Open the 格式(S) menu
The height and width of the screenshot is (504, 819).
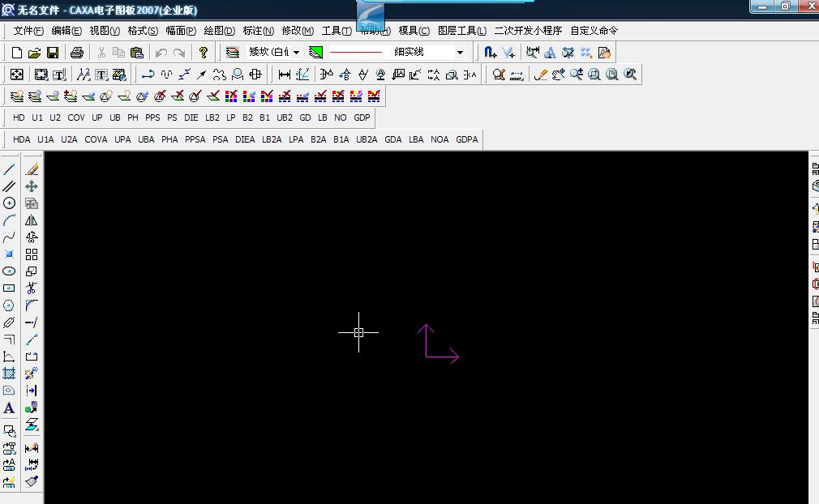143,31
